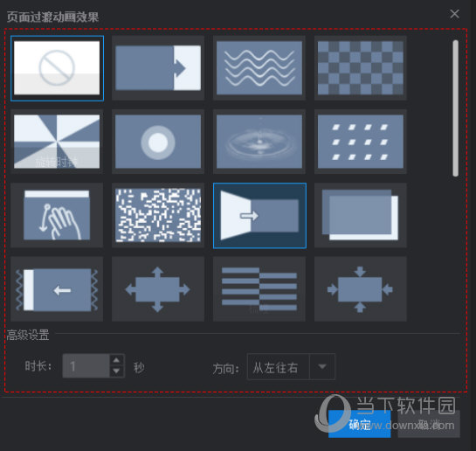The width and height of the screenshot is (476, 451).
Task: Click the duration seconds input field
Action: pyautogui.click(x=86, y=366)
